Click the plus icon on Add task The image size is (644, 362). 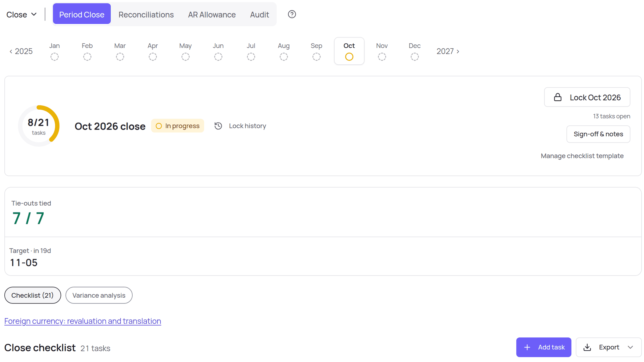[x=527, y=347]
